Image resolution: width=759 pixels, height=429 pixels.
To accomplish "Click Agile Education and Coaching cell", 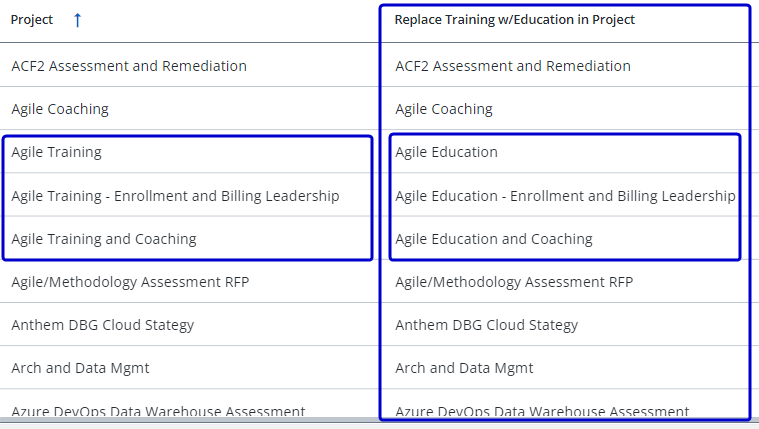I will point(494,239).
